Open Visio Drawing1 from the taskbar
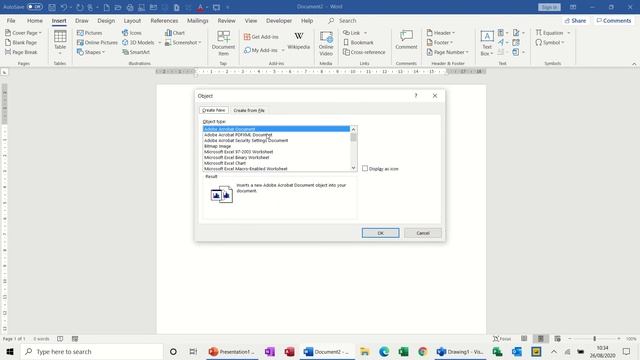 click(x=460, y=351)
